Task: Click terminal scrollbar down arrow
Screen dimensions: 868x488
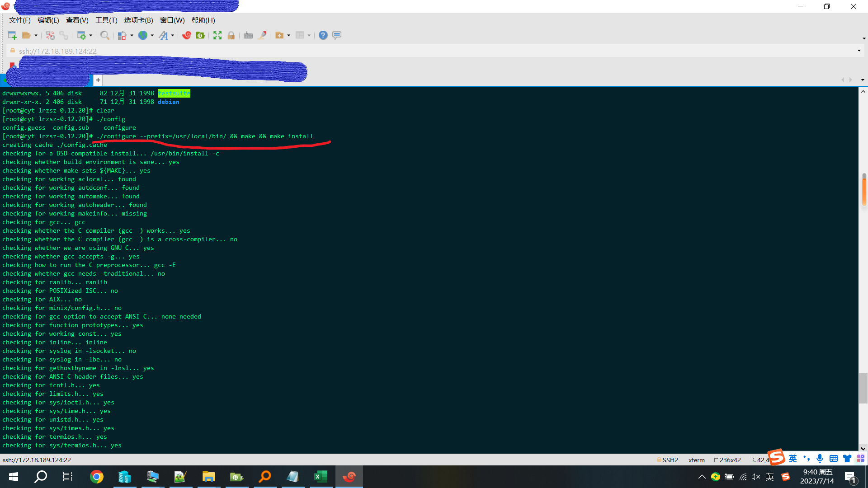Action: [863, 449]
